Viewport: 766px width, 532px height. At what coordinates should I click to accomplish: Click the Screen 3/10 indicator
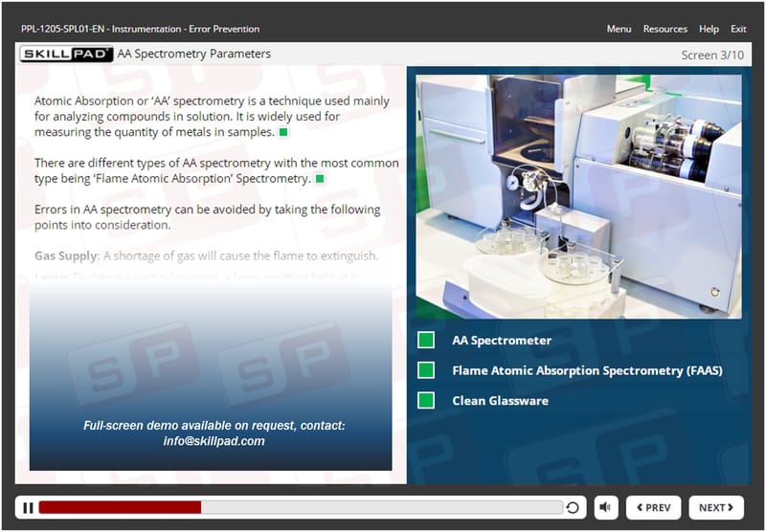click(712, 55)
